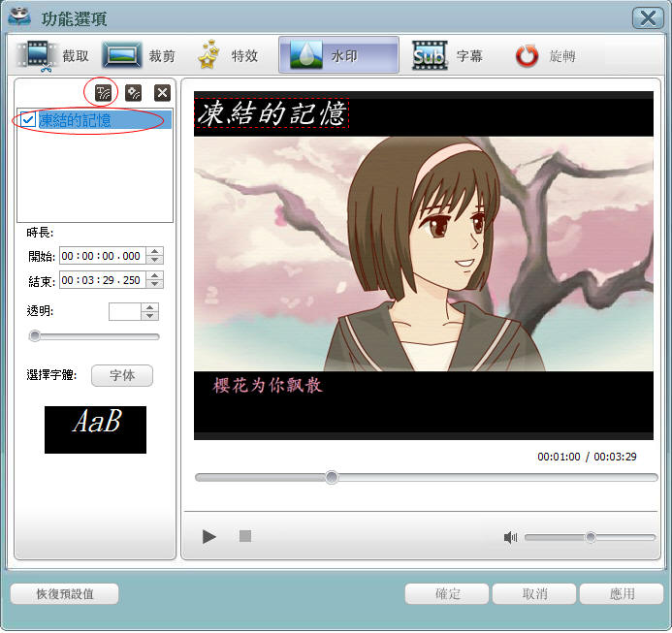Viewport: 672px width, 633px height.
Task: Decrease the 結束 end time stepper
Action: pos(155,285)
